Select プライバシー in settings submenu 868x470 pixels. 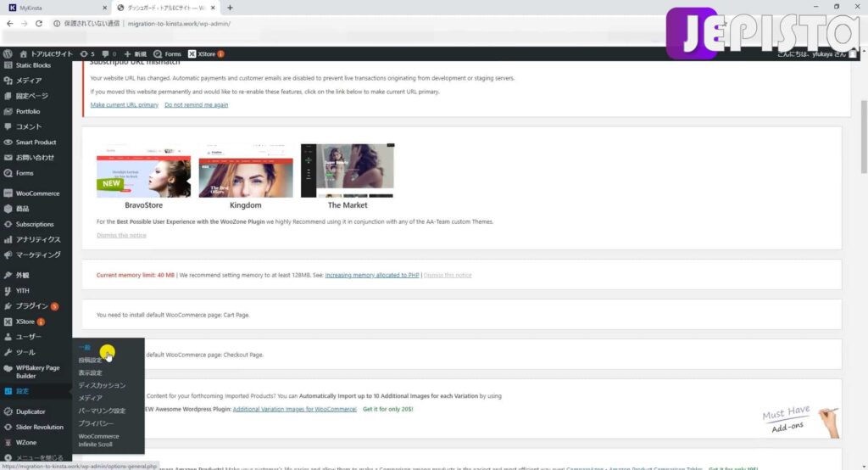tap(96, 423)
